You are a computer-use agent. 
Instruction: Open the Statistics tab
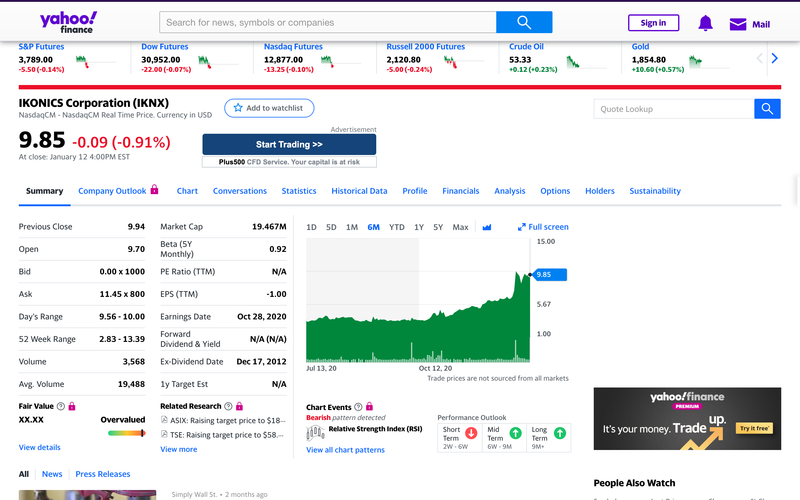click(299, 191)
